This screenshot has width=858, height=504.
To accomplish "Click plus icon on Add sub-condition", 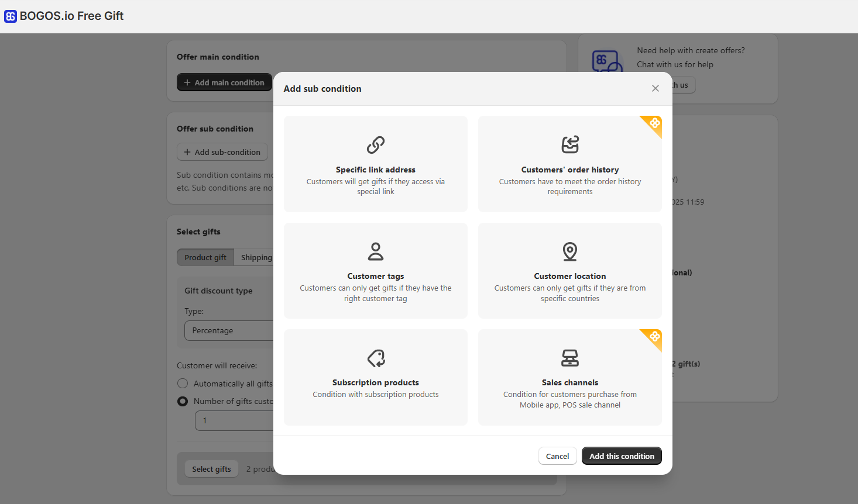I will pyautogui.click(x=187, y=152).
